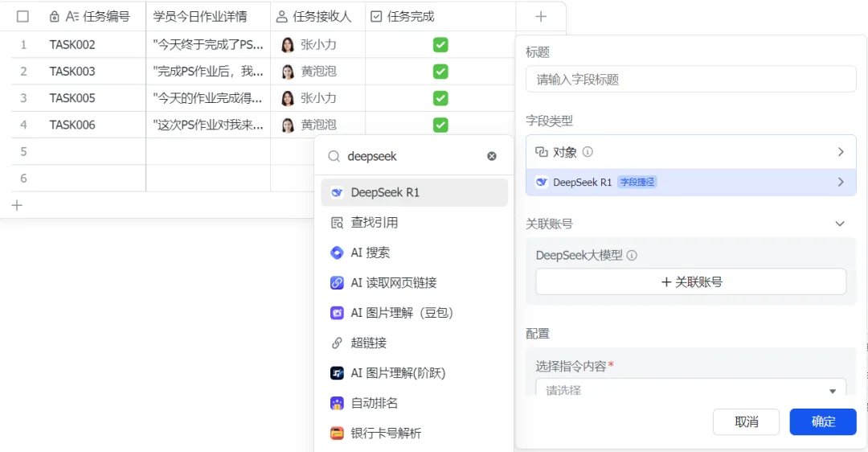Click the checkbox icon in 任务完成 header
Screen dimensions: 868x452
coord(376,17)
